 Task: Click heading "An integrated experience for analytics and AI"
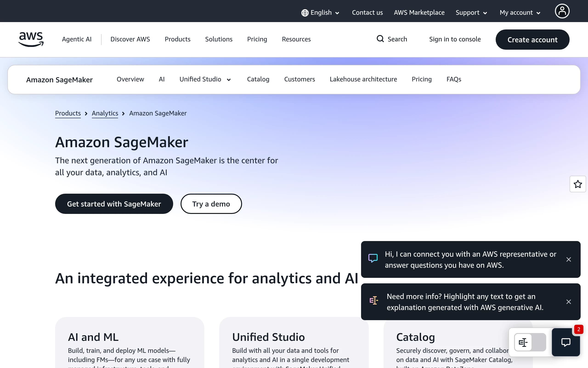click(x=206, y=278)
